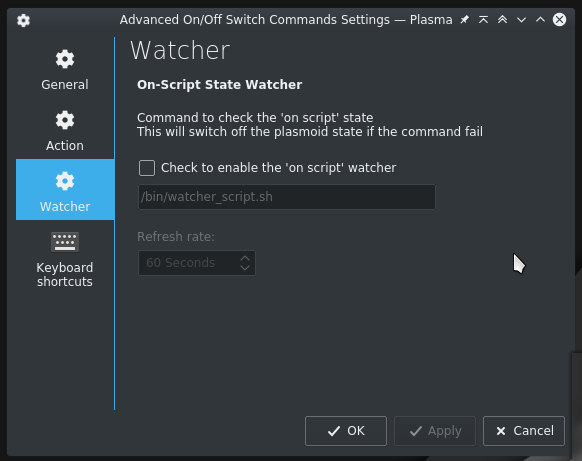Open the General settings gear icon
The width and height of the screenshot is (582, 461).
point(65,59)
